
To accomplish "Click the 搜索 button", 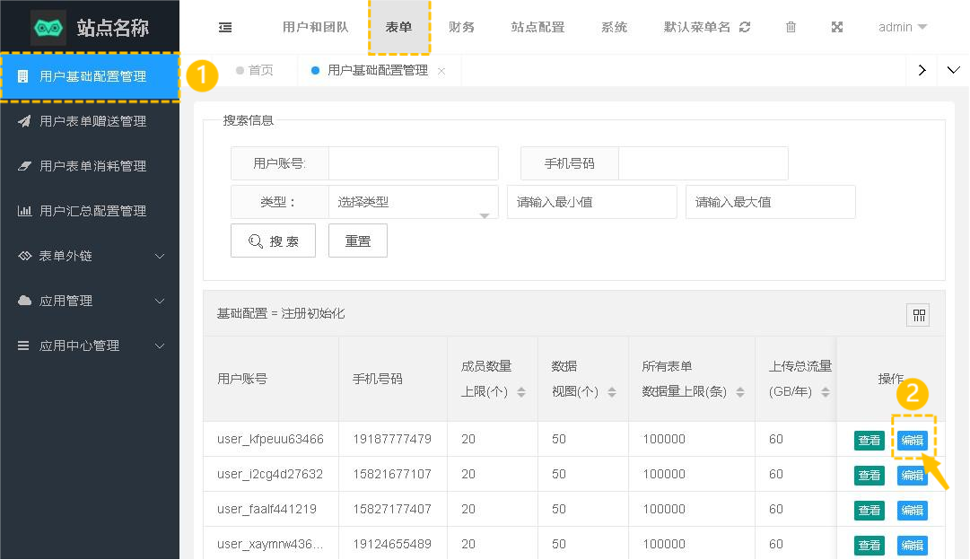I will pos(273,241).
